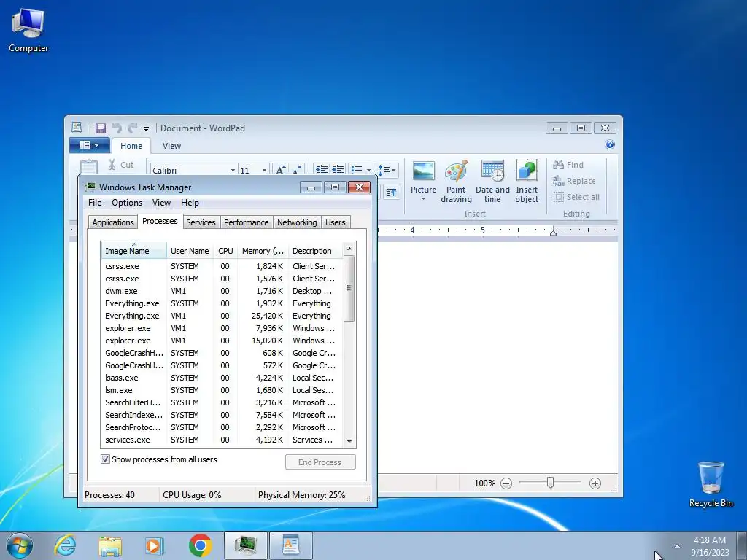Click the WordPad zoom in plus button
This screenshot has height=560, width=747.
(595, 483)
